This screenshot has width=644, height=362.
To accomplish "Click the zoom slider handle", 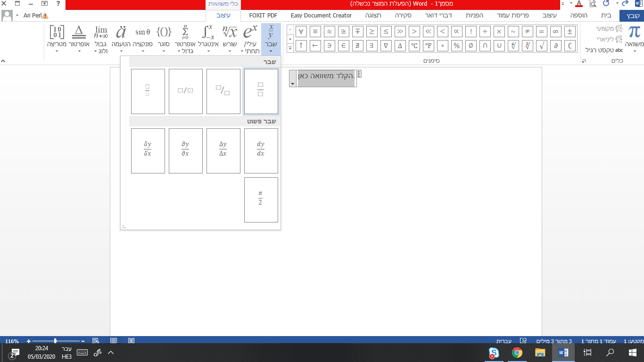I will [x=56, y=341].
